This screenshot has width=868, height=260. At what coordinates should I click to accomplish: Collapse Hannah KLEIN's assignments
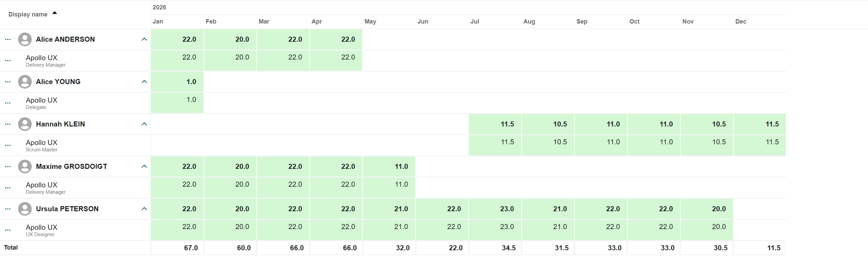click(x=144, y=124)
